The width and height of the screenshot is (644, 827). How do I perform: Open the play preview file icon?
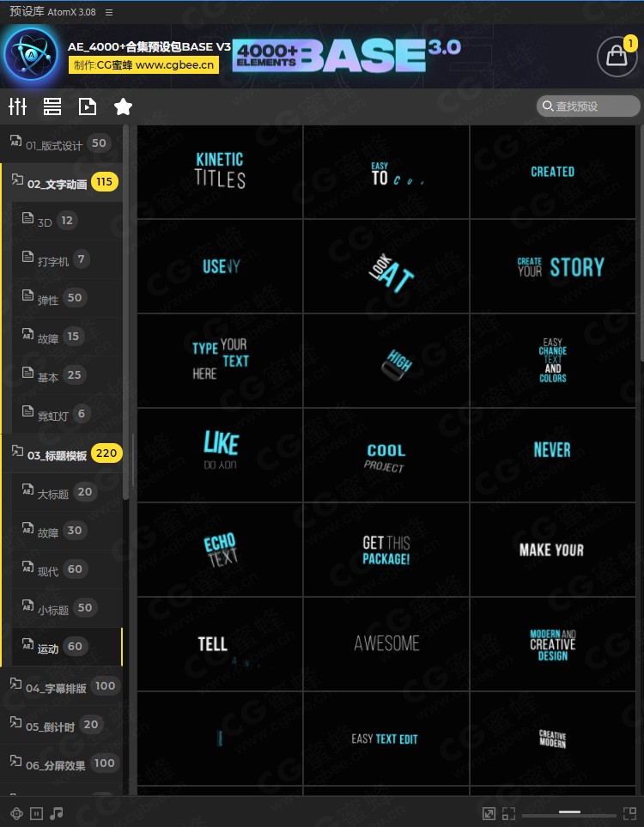coord(87,106)
